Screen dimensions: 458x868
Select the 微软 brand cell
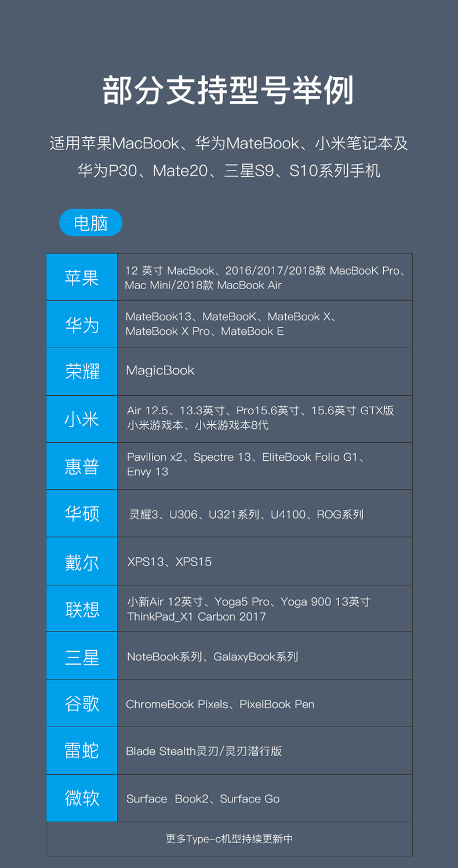(x=82, y=798)
